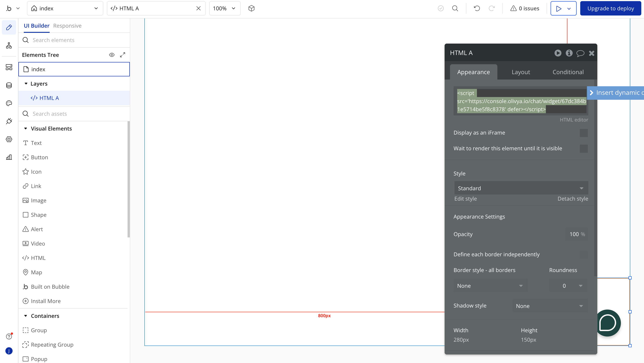
Task: Close the HTML A property panel
Action: click(x=591, y=53)
